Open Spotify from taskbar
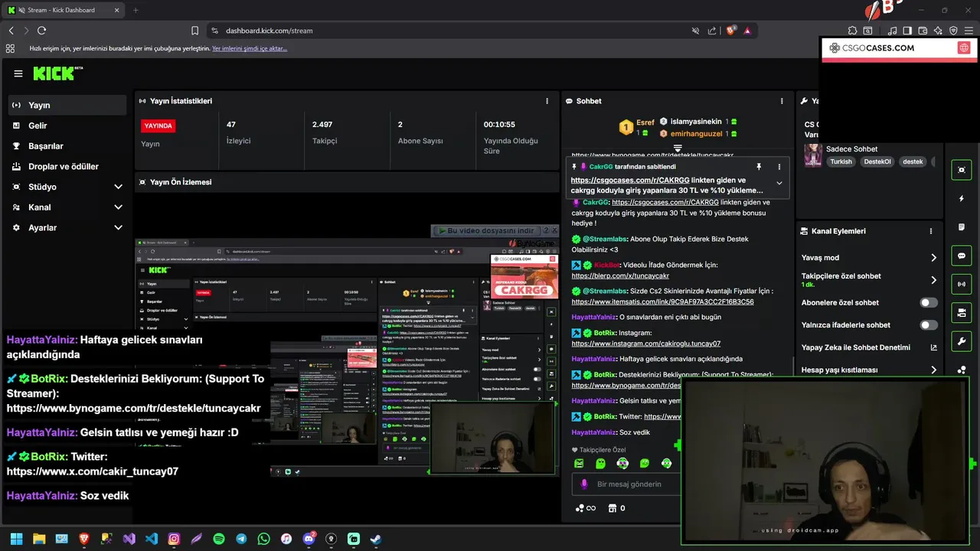The height and width of the screenshot is (551, 980). pos(219,539)
